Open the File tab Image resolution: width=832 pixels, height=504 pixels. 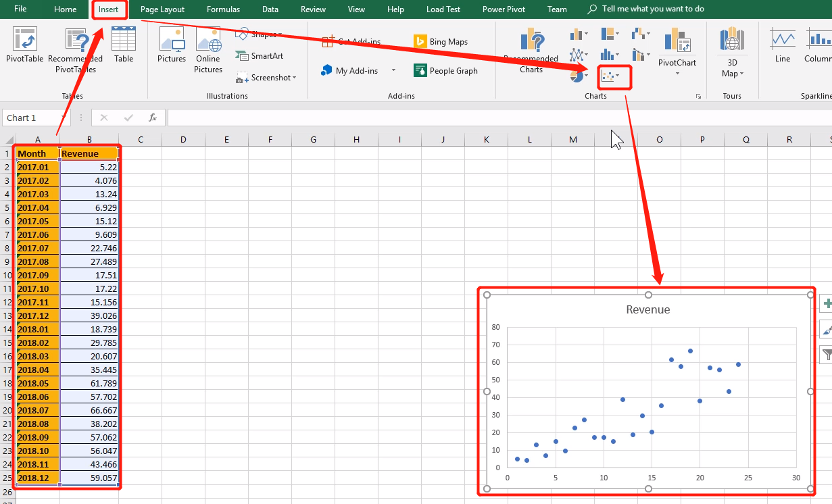click(x=20, y=9)
